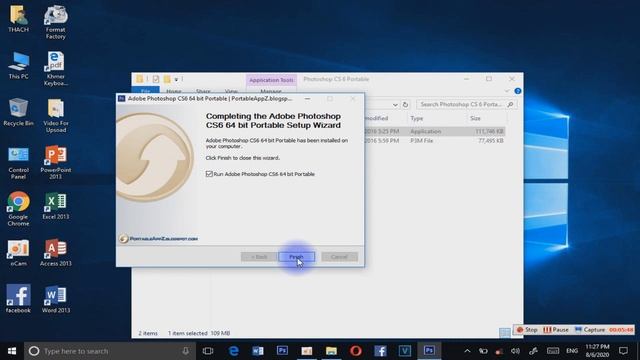Screen dimensions: 640x360
Task: Open Microsoft Edge from the taskbar
Action: [x=233, y=351]
